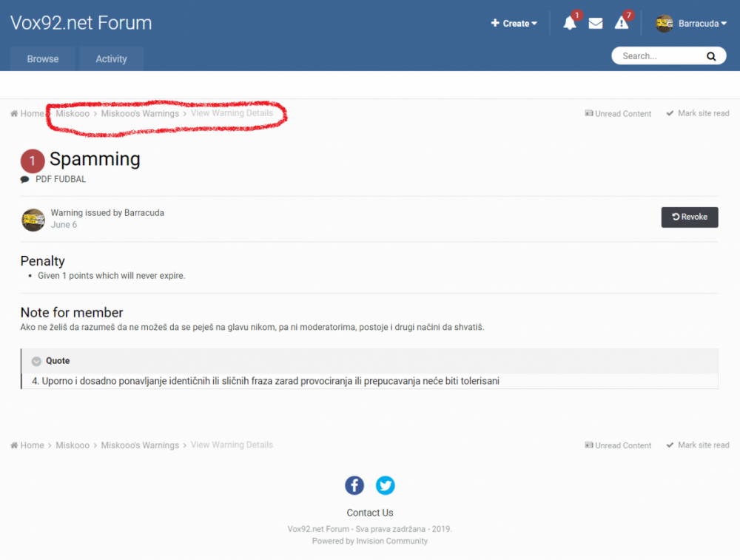Visit the Twitter page icon
740x560 pixels.
386,485
